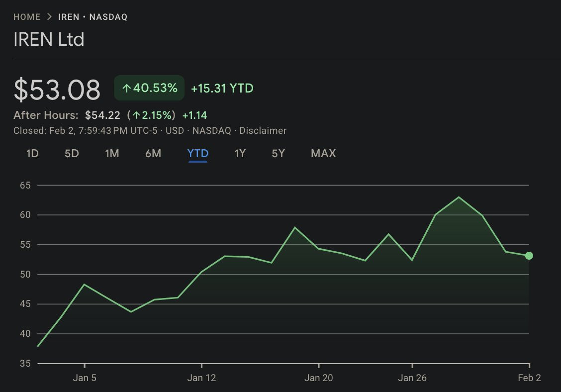The image size is (561, 392).
Task: View the 1Y chart range
Action: [240, 154]
